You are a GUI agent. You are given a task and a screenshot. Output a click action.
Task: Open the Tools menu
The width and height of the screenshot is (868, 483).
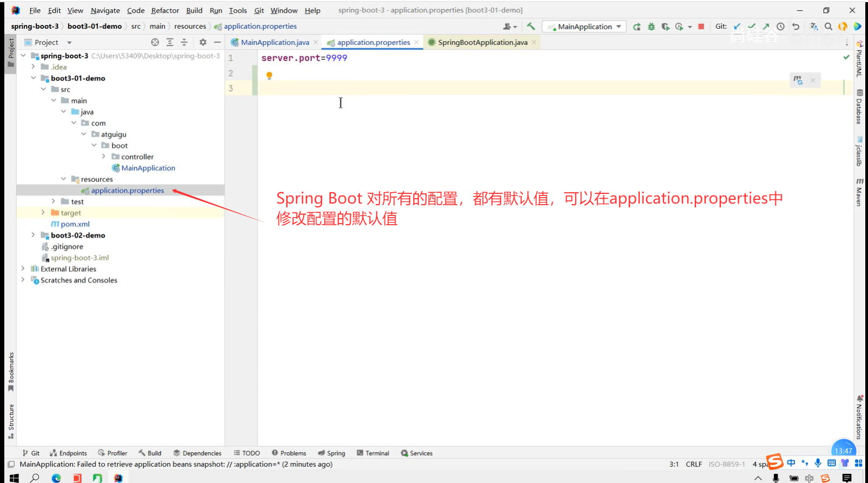[x=238, y=10]
